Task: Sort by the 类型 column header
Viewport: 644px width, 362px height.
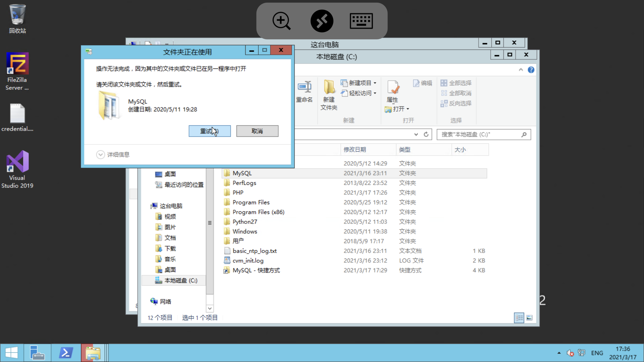Action: pyautogui.click(x=424, y=150)
